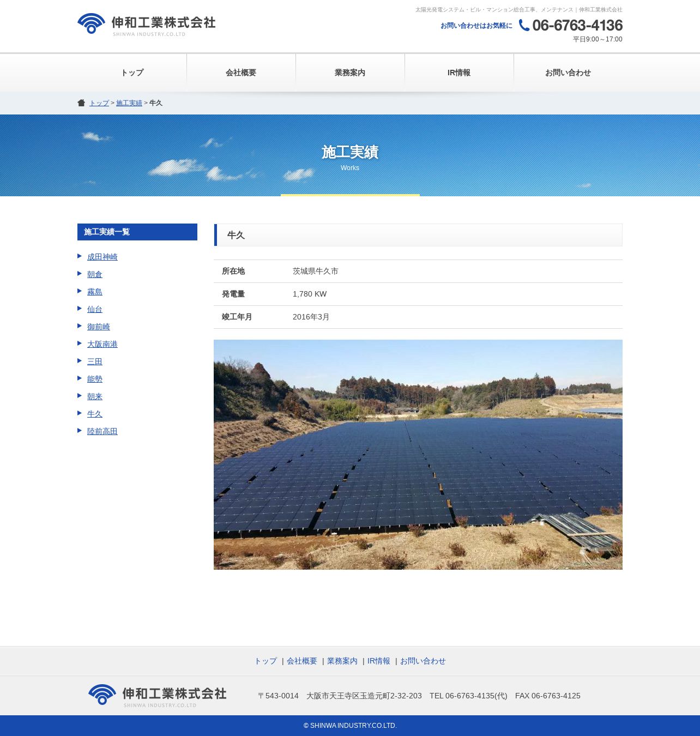700x736 pixels.
Task: Follow the トップ breadcrumb link
Action: 99,103
